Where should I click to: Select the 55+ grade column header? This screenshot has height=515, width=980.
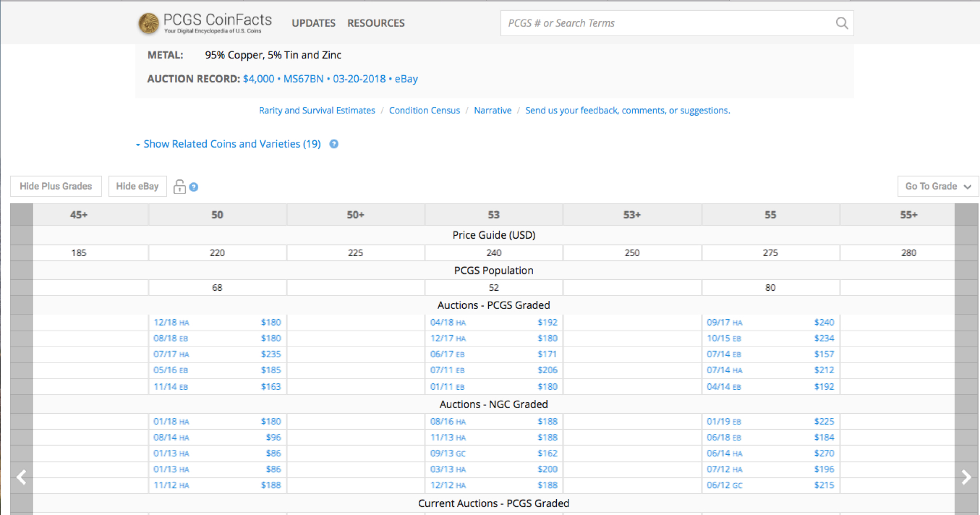[909, 215]
